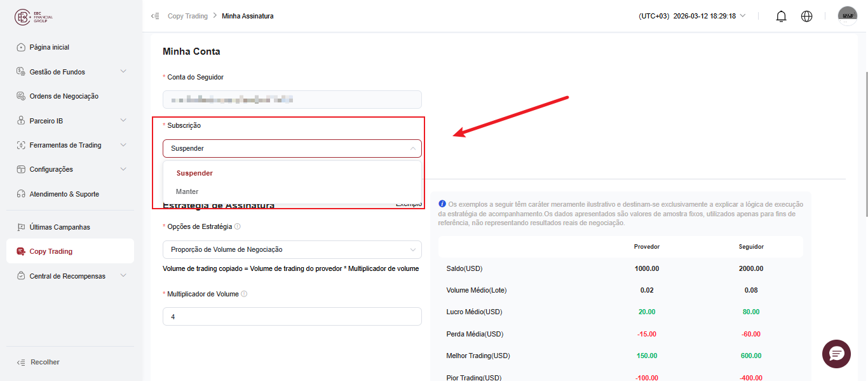868x381 pixels.
Task: Expand Central de Recompensas chevron
Action: click(123, 275)
